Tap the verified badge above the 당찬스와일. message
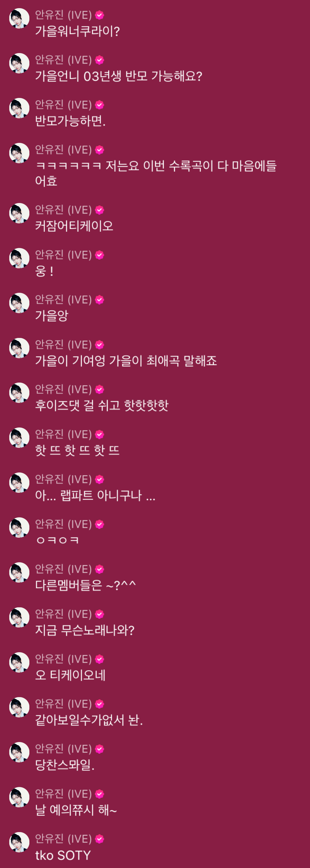The width and height of the screenshot is (310, 868). tap(100, 749)
